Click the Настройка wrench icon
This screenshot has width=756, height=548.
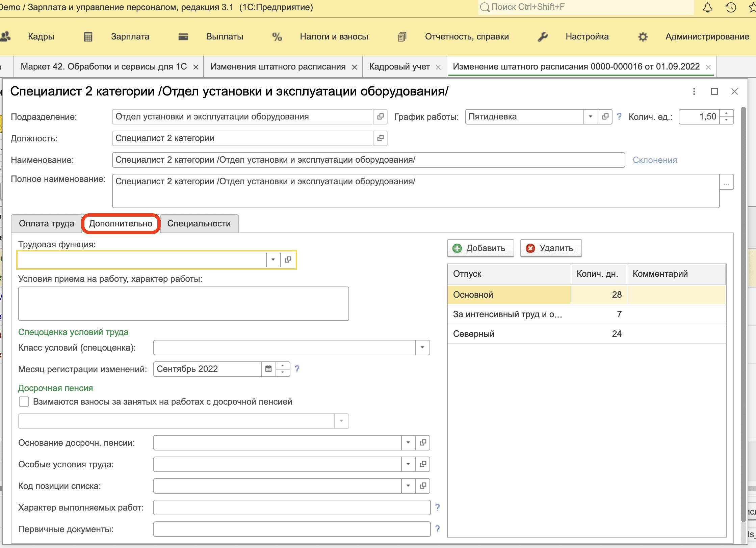(543, 37)
